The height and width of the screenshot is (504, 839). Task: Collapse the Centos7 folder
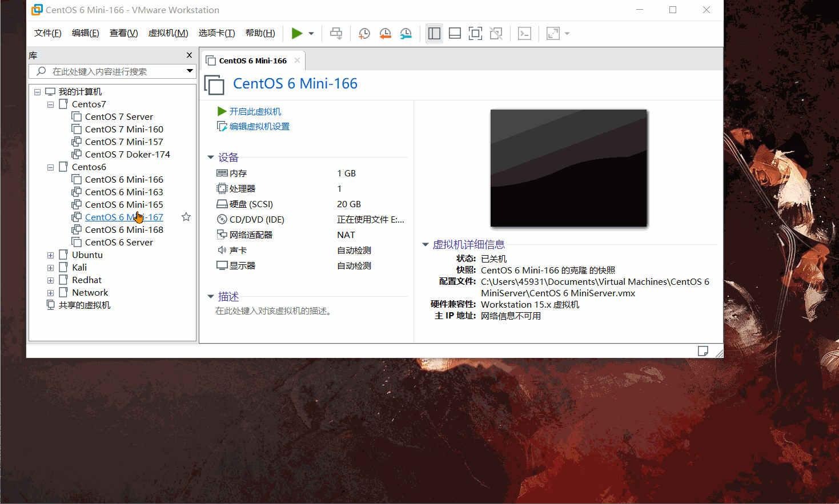[50, 104]
